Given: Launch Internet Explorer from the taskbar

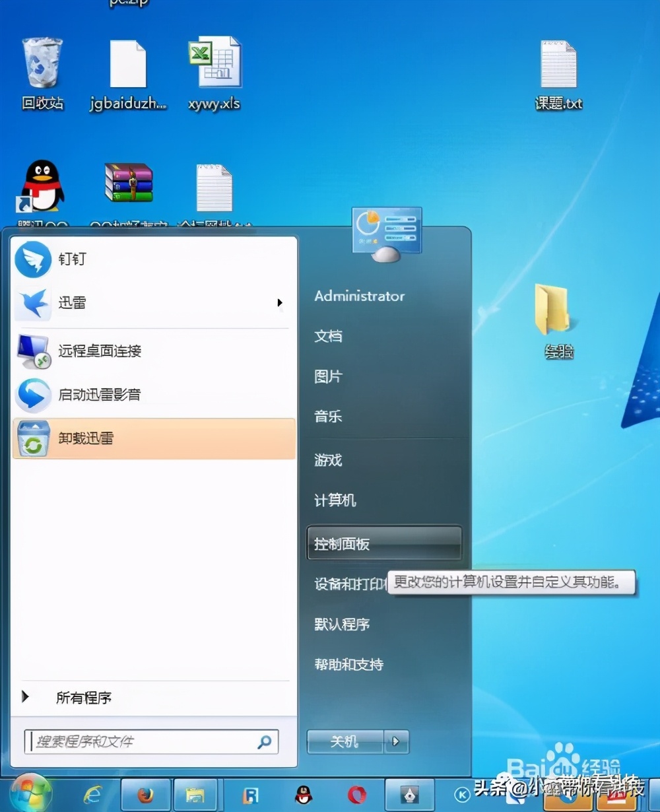Looking at the screenshot, I should pos(92,794).
